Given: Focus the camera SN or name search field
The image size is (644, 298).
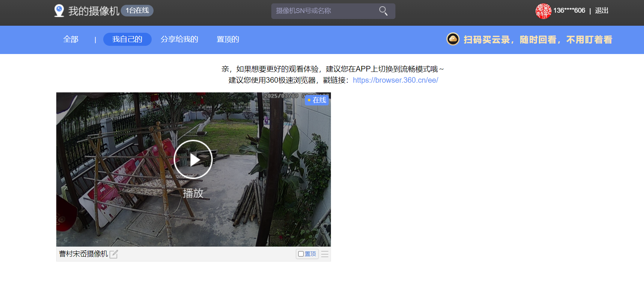Looking at the screenshot, I should coord(324,11).
